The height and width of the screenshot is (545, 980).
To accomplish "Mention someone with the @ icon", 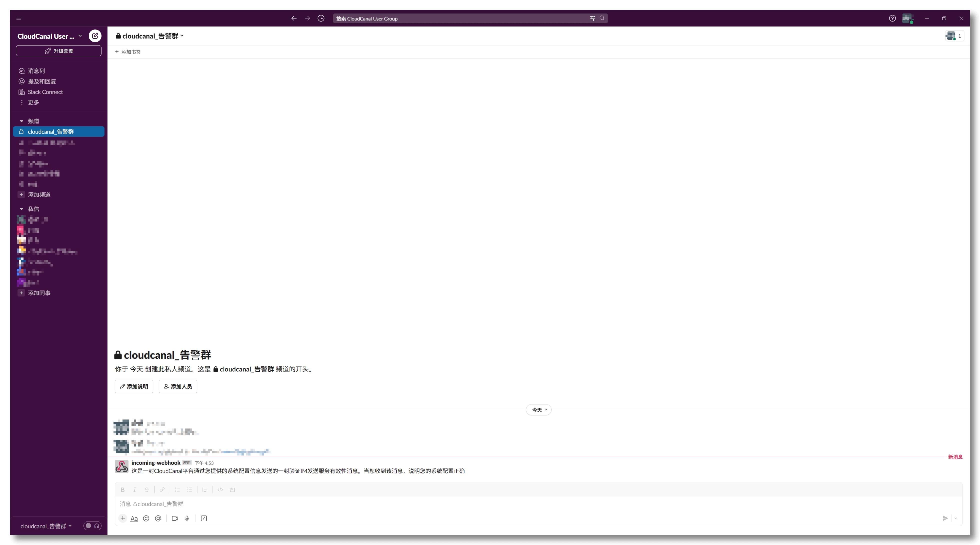I will click(x=158, y=518).
